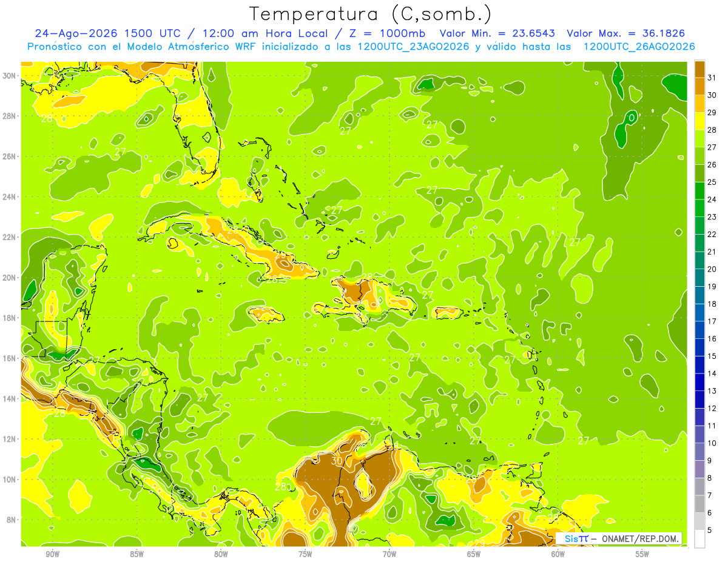This screenshot has width=728, height=562.
Task: Click the '30' contour label over northern Colombia
Action: pos(337,461)
